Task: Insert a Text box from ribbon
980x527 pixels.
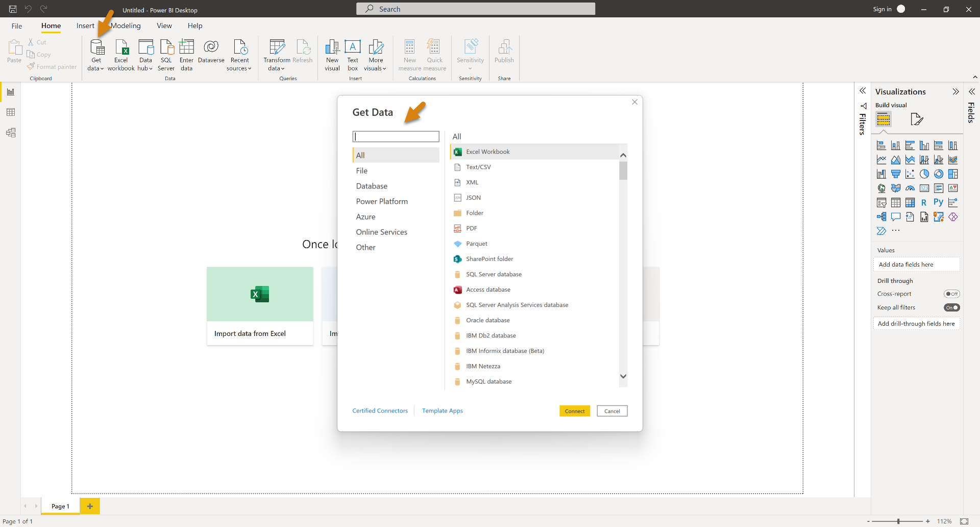Action: pos(353,55)
